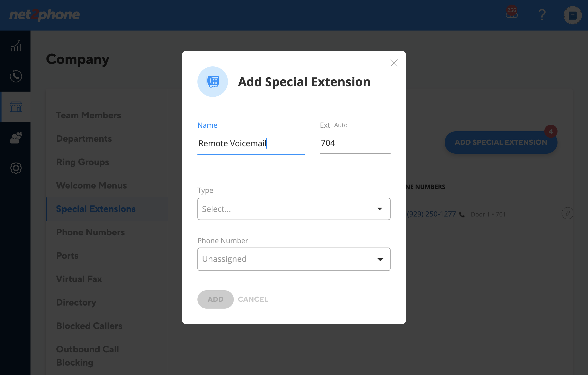The width and height of the screenshot is (588, 375).
Task: Select the Company storefront sidebar icon
Action: [x=16, y=107]
